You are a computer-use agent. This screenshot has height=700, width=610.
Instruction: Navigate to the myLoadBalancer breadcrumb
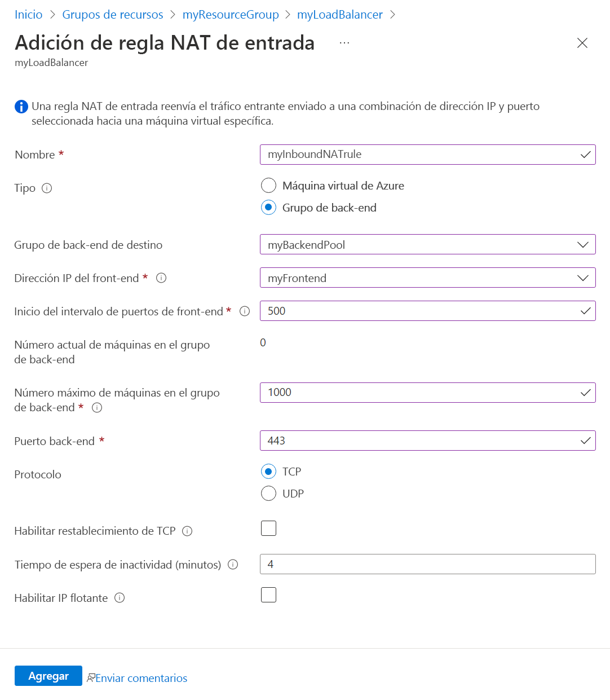339,14
